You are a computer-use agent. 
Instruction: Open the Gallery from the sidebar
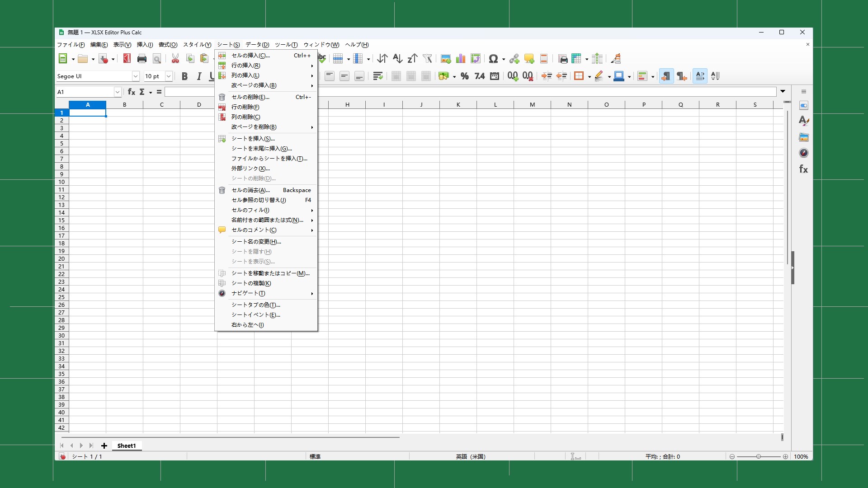point(804,137)
